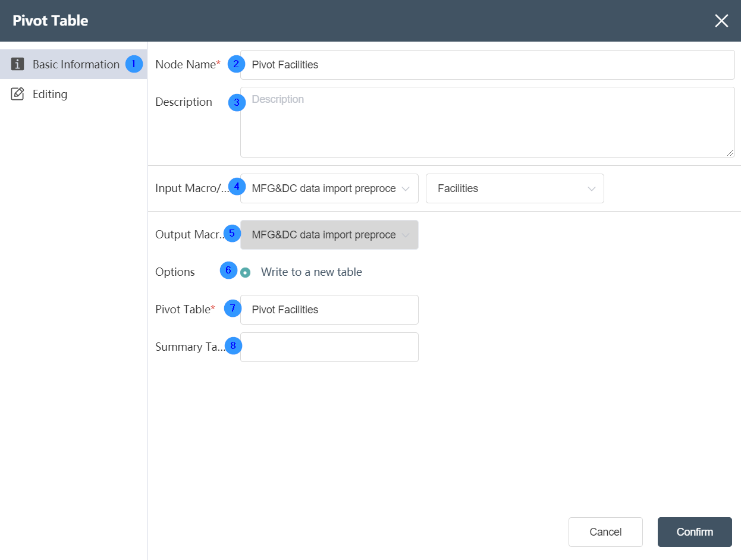Click the empty Summary Table field
The image size is (741, 560).
tap(329, 347)
